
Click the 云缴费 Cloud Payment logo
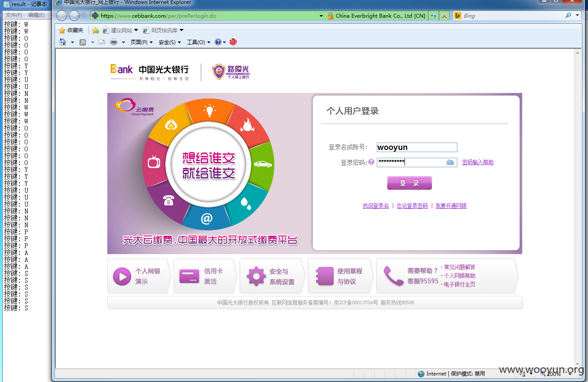135,107
